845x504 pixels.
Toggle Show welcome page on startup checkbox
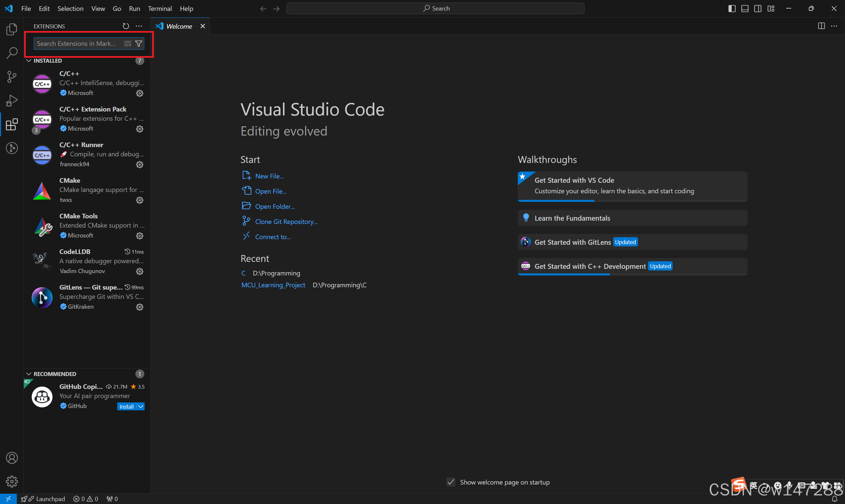[451, 482]
